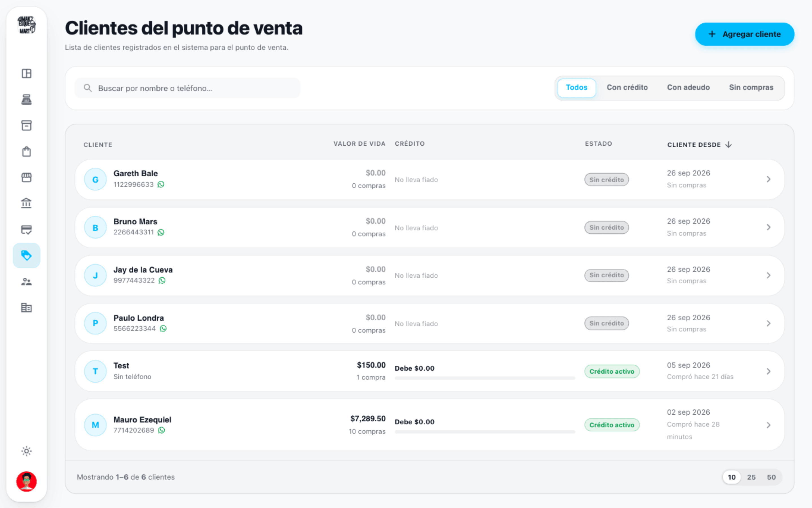Open the card with checkmark icon in sidebar
This screenshot has width=812, height=508.
pyautogui.click(x=27, y=229)
